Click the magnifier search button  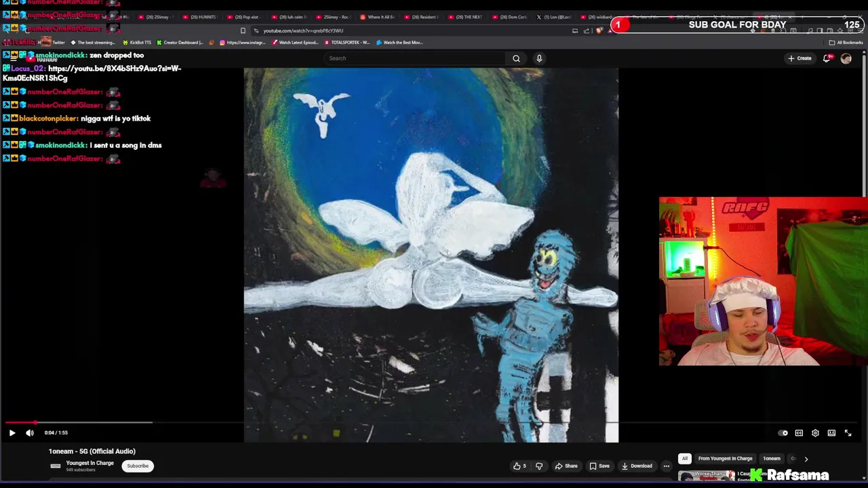[x=516, y=58]
